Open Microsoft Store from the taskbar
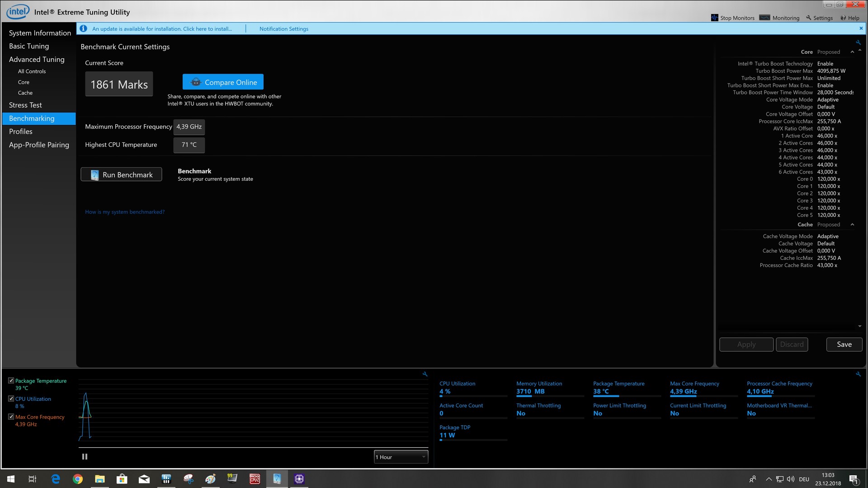The image size is (868, 488). point(122,479)
